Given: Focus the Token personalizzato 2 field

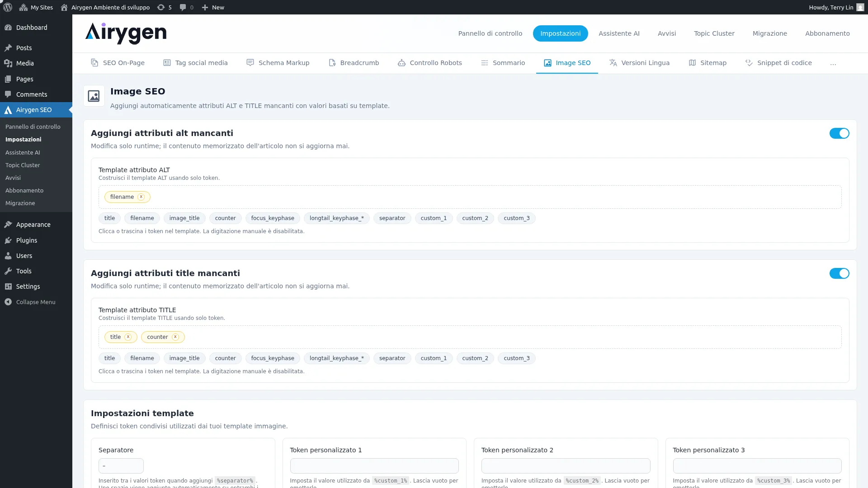Looking at the screenshot, I should point(566,466).
